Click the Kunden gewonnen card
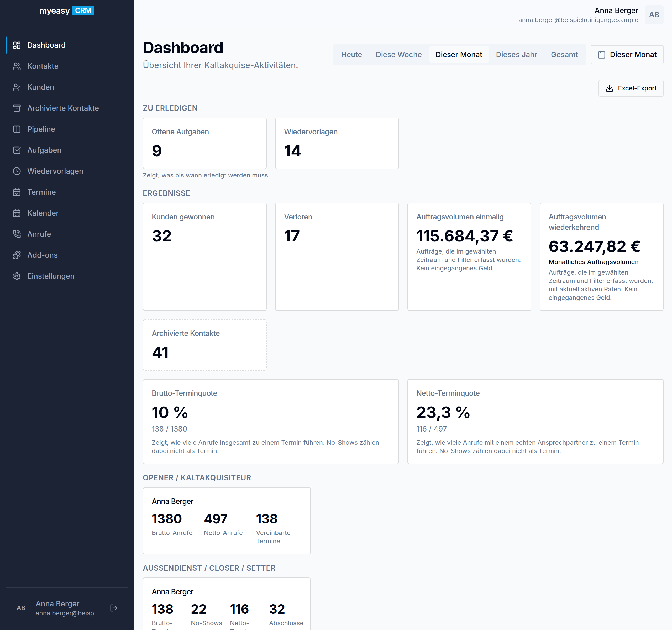The width and height of the screenshot is (672, 630). (x=204, y=257)
